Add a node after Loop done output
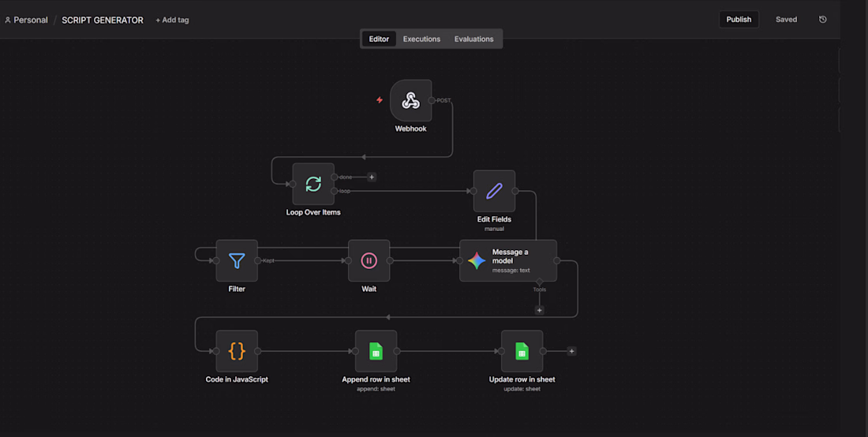Screen dimensions: 868x437 click(x=372, y=177)
